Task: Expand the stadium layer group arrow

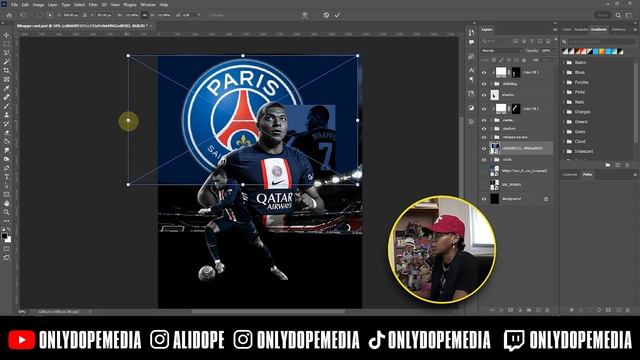Action: pos(492,129)
